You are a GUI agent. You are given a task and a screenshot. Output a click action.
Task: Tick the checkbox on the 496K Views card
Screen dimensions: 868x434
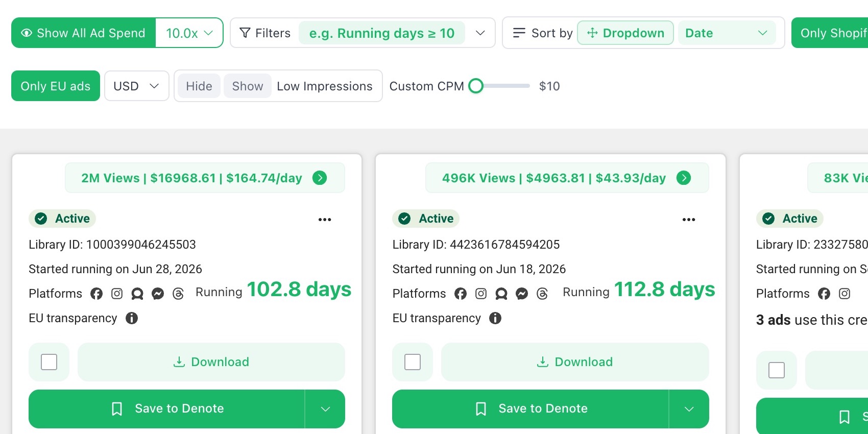413,362
